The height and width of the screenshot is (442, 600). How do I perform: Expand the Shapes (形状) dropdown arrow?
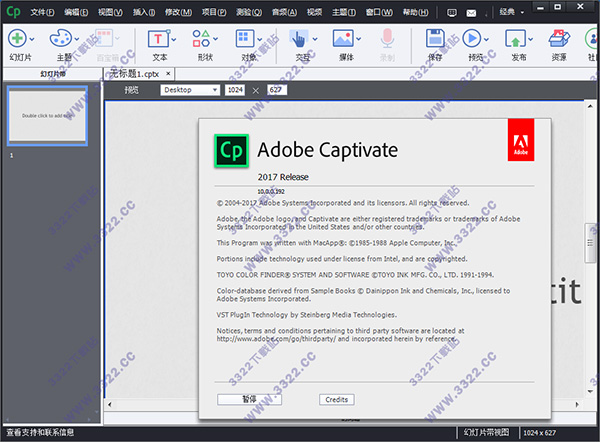215,39
